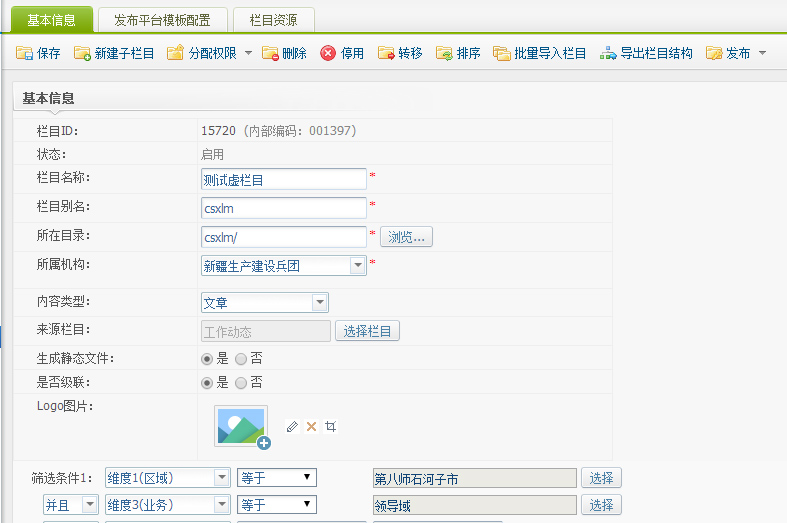Click the pencil edit icon beside Logo image
This screenshot has height=523, width=787.
coord(292,426)
